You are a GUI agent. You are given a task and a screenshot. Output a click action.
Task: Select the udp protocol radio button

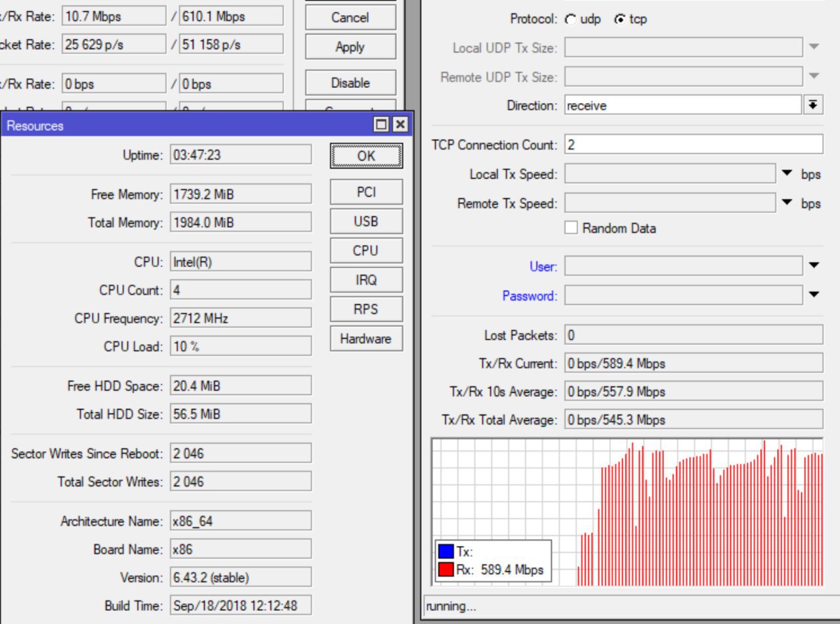click(572, 20)
